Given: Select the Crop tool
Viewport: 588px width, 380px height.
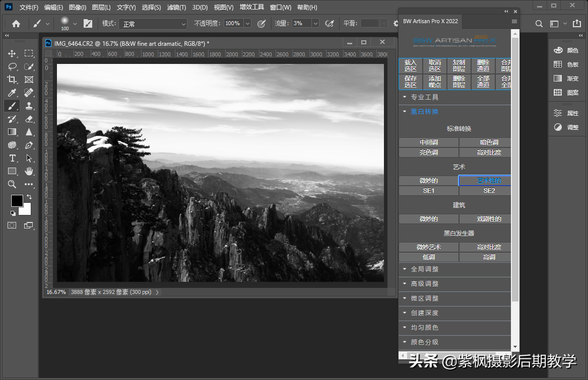Looking at the screenshot, I should coord(12,80).
